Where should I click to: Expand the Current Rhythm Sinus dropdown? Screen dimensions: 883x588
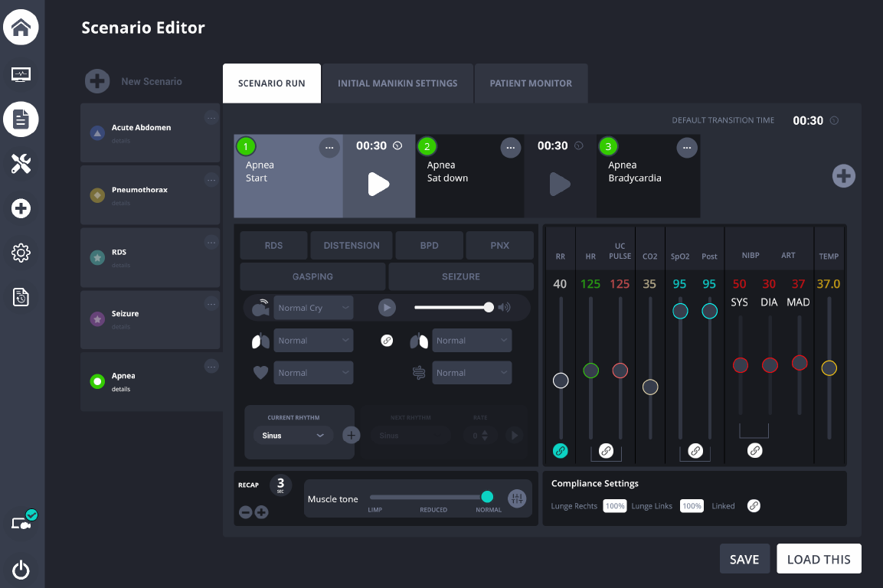293,436
